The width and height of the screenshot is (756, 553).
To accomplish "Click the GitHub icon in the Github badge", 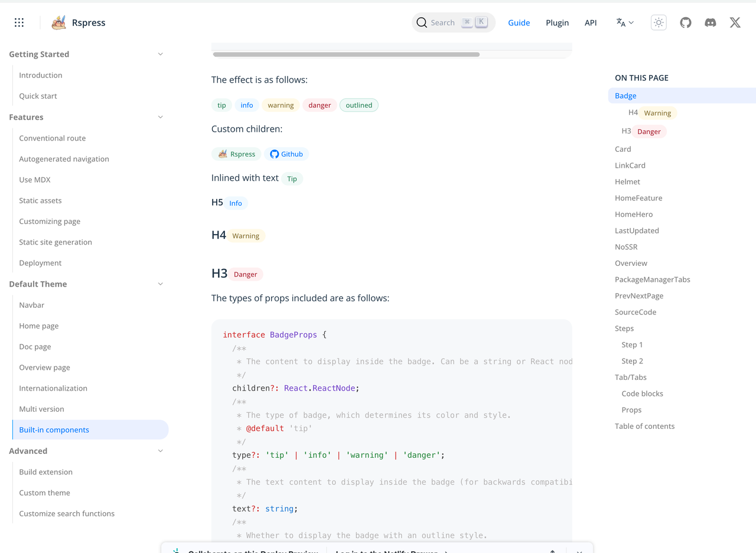I will pos(274,154).
